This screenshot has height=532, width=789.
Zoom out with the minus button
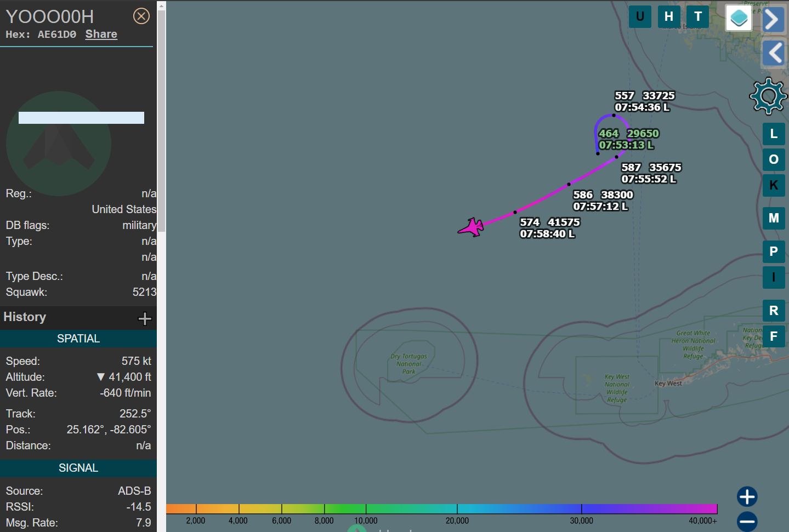click(x=747, y=522)
